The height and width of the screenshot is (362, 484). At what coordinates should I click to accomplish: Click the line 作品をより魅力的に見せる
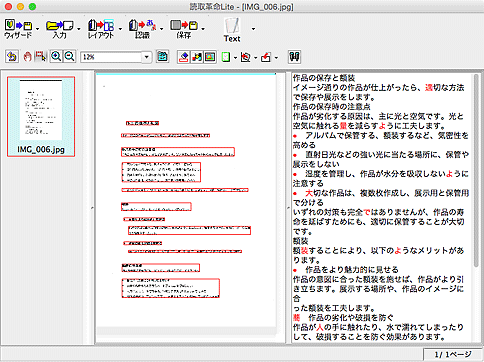click(x=352, y=269)
